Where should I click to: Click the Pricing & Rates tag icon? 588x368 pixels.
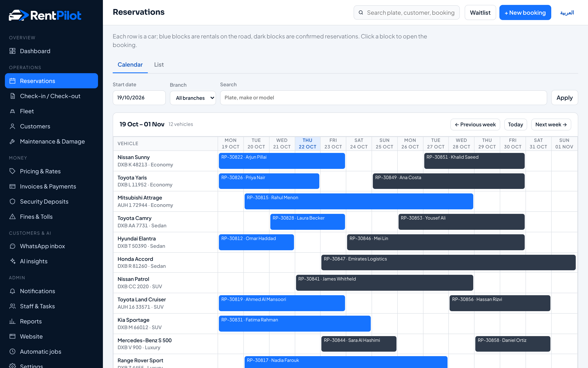(x=12, y=171)
